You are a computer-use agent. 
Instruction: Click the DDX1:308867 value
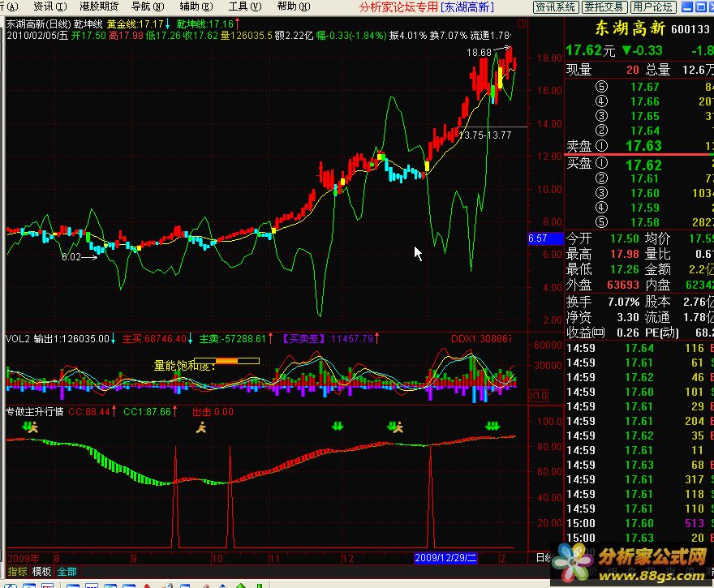point(481,338)
